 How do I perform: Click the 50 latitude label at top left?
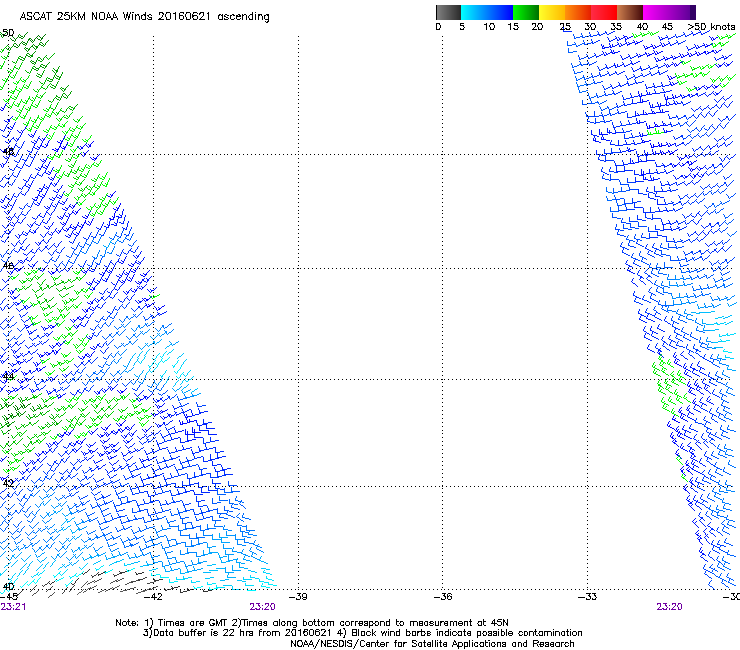8,33
